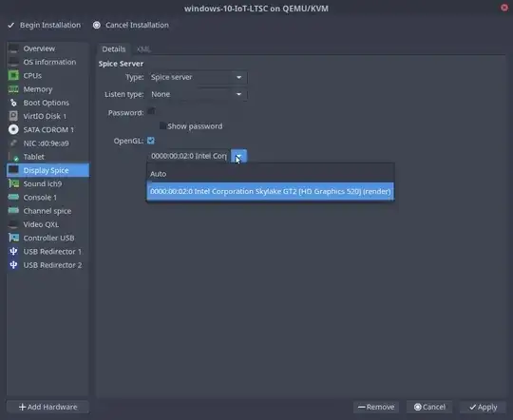Choose Auto in the OpenGL device list
Viewport: 513px width, 420px height.
(x=270, y=174)
